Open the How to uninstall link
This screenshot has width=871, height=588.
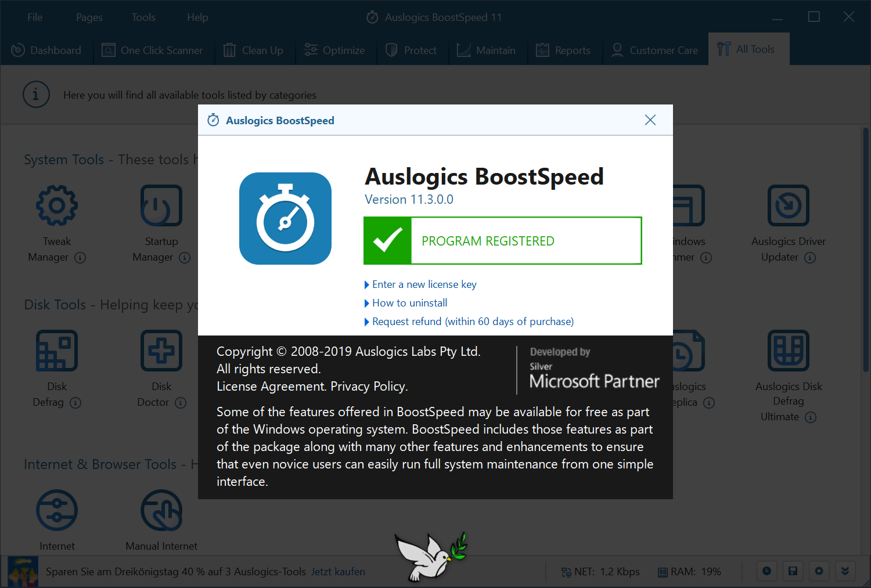point(409,303)
